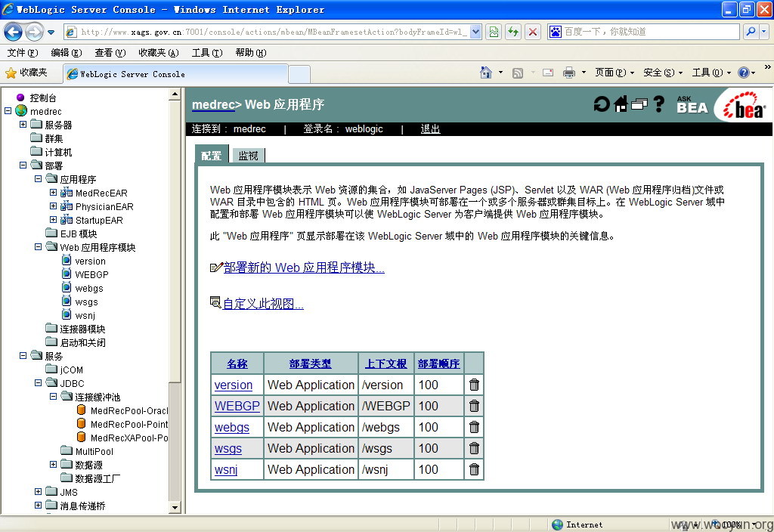Screen dimensions: 774x532
Task: Delete the version web application trash icon
Action: tap(474, 385)
